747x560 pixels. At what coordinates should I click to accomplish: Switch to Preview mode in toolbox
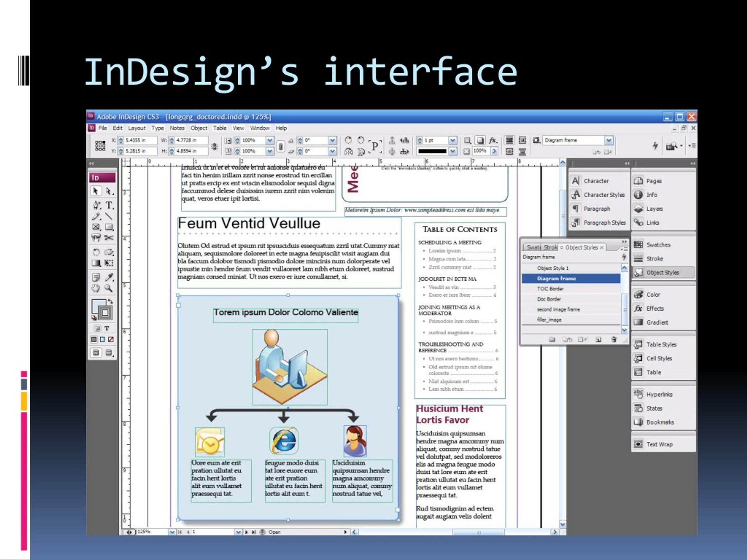109,353
